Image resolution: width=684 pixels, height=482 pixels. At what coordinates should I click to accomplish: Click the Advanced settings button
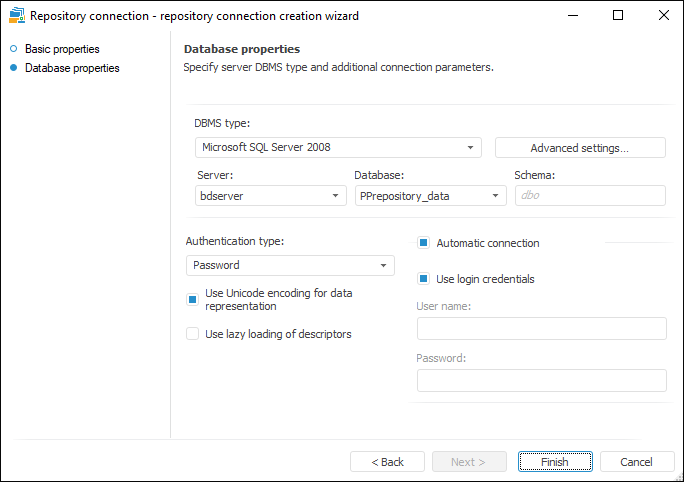[x=580, y=148]
